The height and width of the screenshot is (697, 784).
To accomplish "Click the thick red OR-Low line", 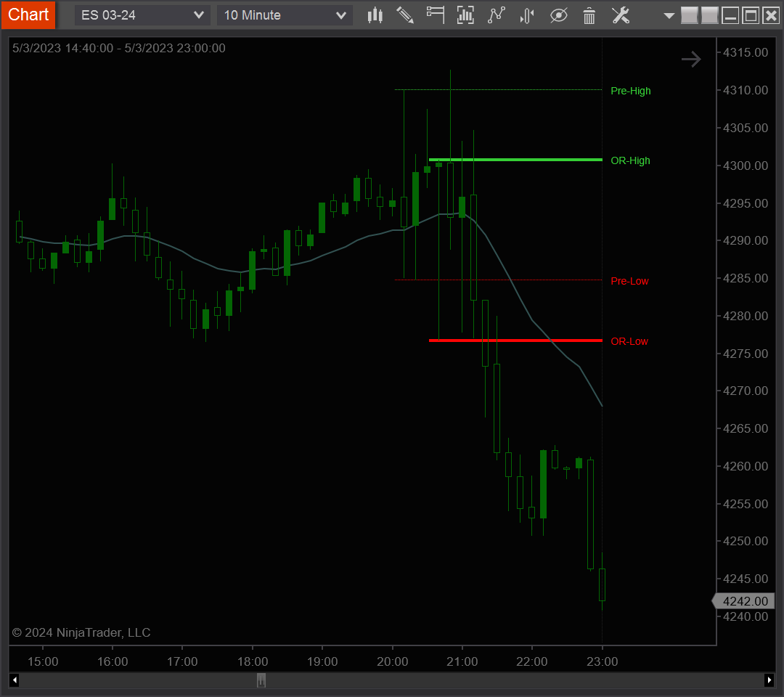I will pos(515,341).
